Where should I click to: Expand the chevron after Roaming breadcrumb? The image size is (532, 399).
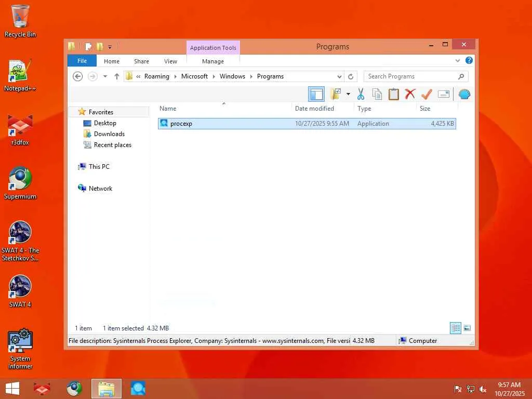pyautogui.click(x=176, y=77)
